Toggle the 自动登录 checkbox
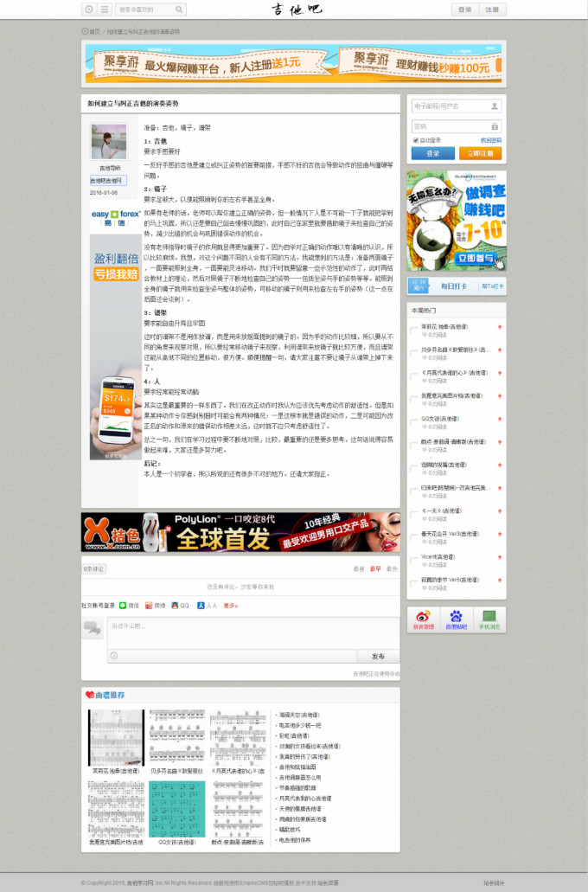Screen dimensions: 588x892 (415, 140)
